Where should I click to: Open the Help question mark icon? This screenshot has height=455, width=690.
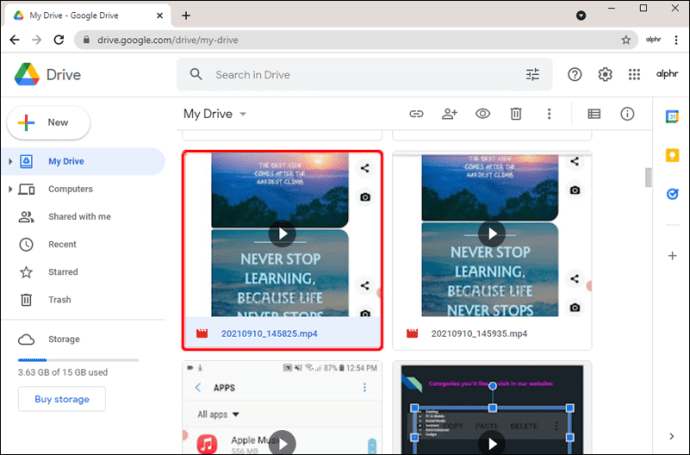(x=574, y=74)
